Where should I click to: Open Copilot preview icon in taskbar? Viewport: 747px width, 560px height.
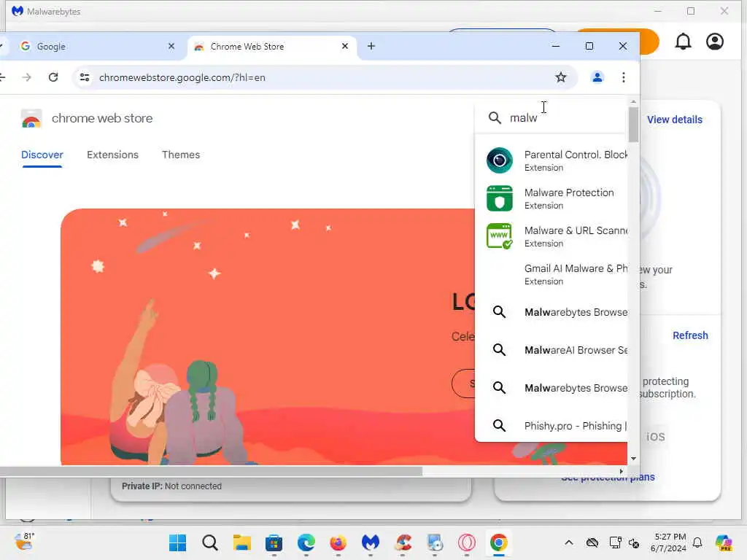coord(724,542)
